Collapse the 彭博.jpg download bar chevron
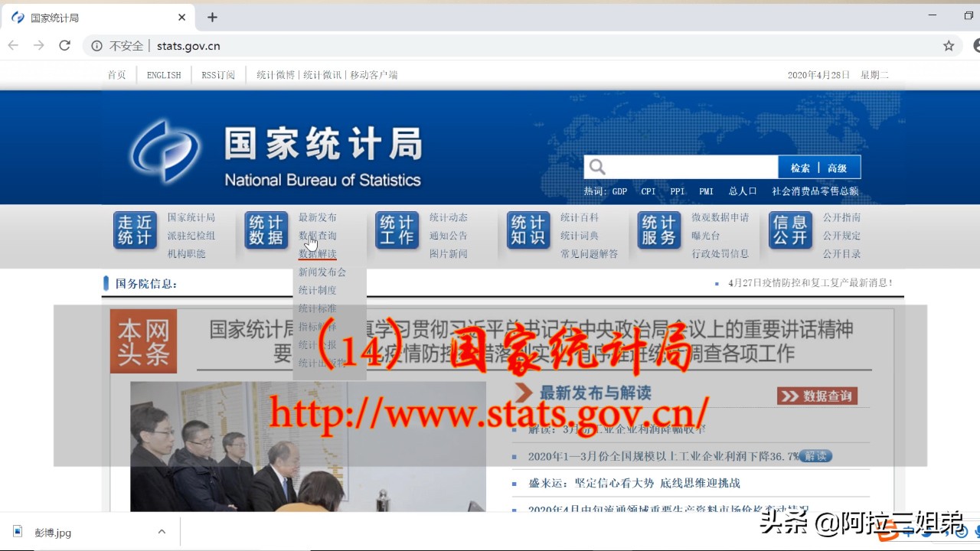 click(x=161, y=531)
